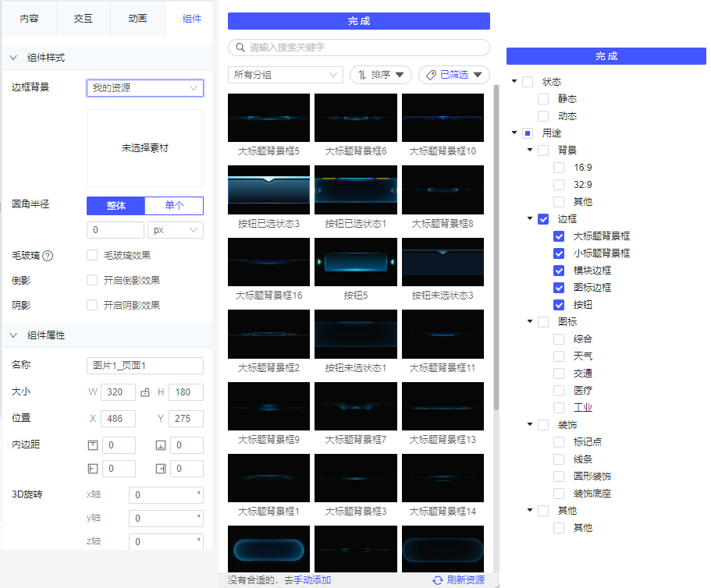Collapse the 边框 tree node
Viewport: 711px width, 588px height.
tap(530, 218)
